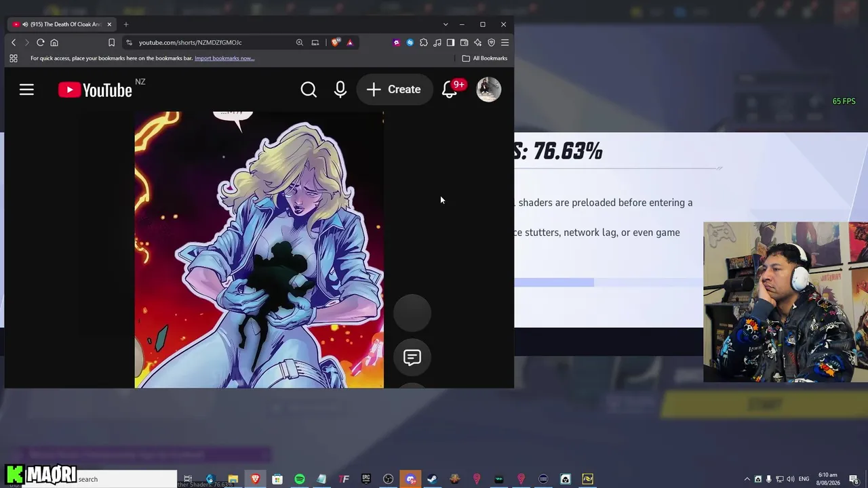Open Brave VPN shield button

click(x=492, y=43)
